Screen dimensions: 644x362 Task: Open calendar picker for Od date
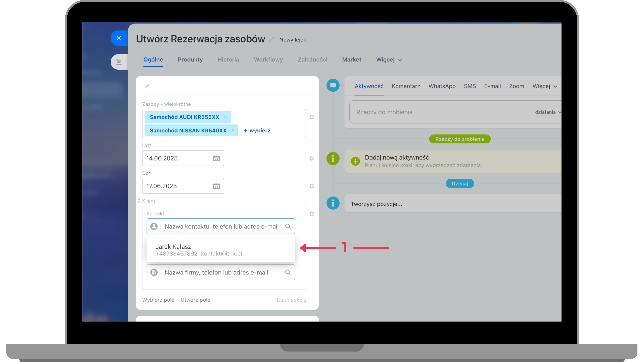tap(217, 158)
